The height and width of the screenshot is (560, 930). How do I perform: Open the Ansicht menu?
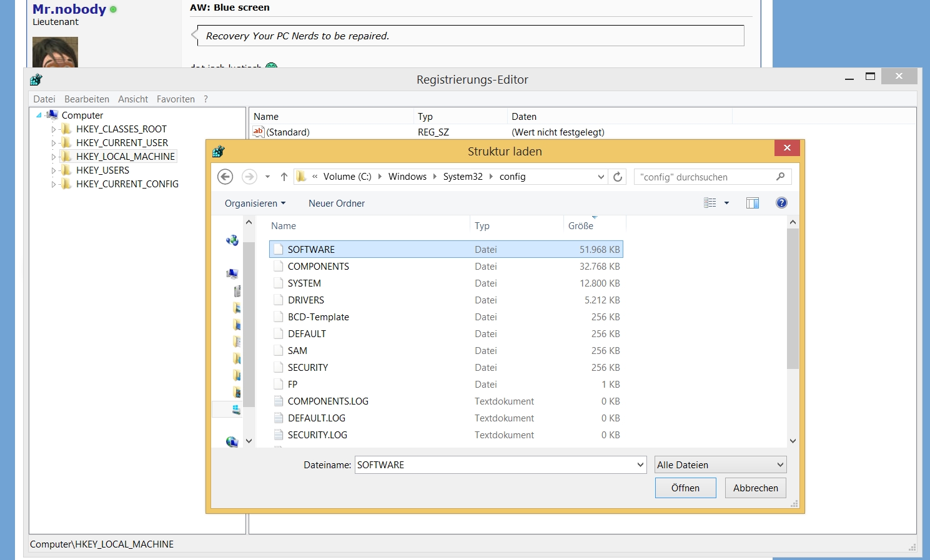point(133,99)
